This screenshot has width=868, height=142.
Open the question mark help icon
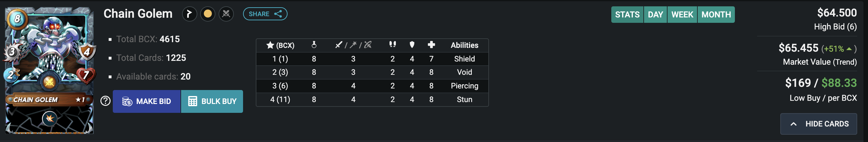105,101
